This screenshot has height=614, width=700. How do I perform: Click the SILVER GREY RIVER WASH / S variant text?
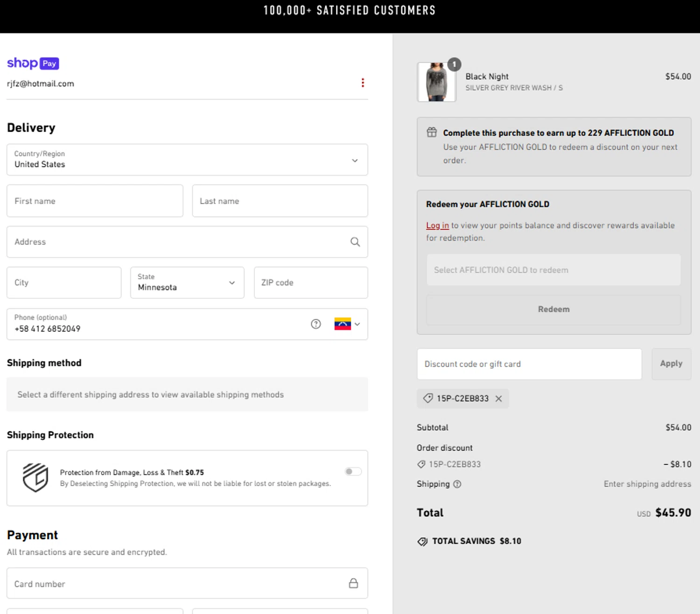[514, 88]
